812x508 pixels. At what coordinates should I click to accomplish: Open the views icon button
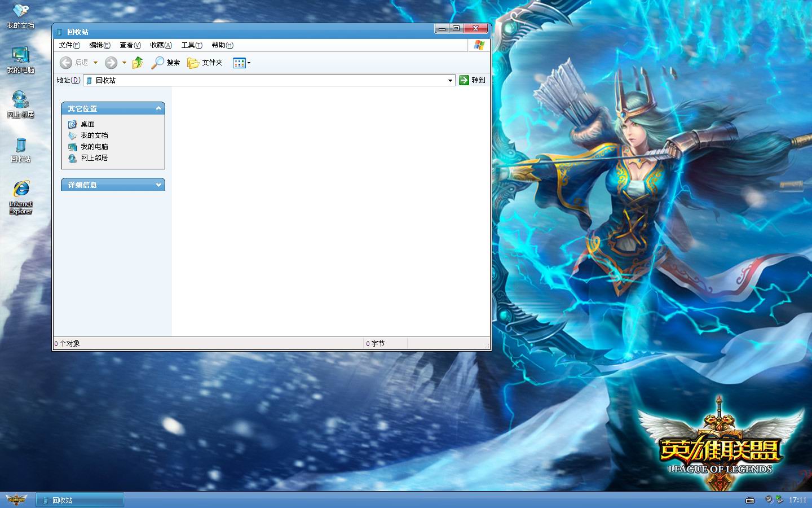point(241,63)
